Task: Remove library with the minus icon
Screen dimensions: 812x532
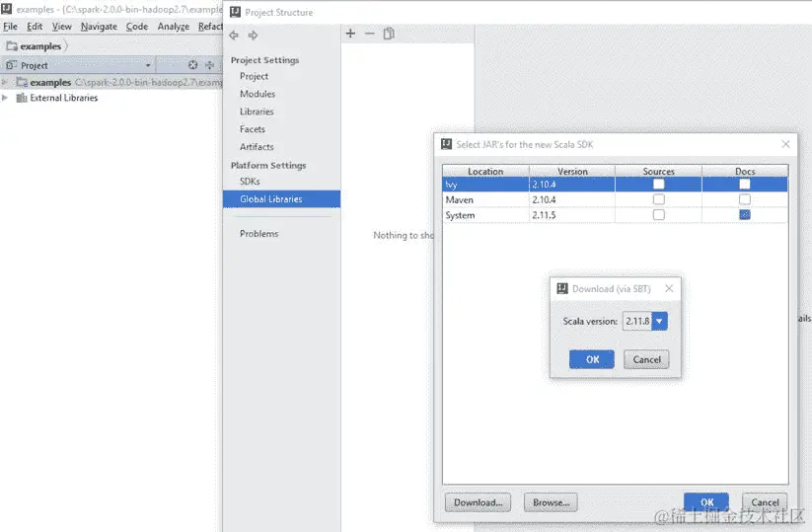Action: click(x=369, y=34)
